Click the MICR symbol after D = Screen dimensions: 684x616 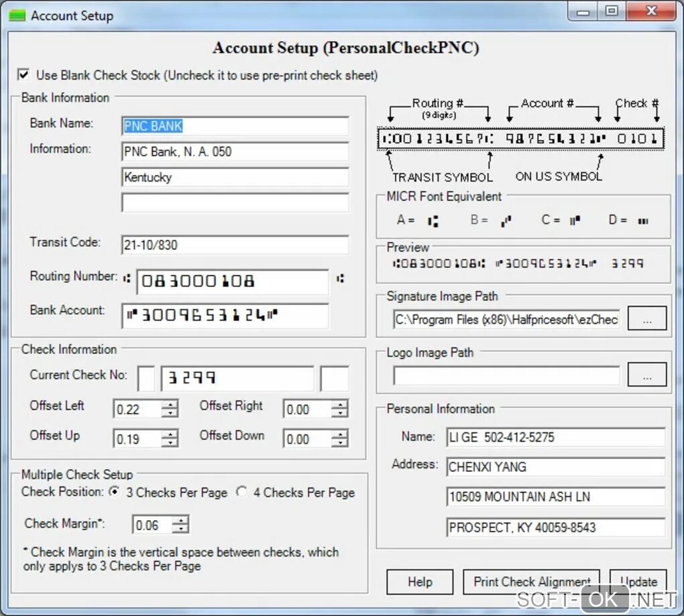pyautogui.click(x=643, y=221)
